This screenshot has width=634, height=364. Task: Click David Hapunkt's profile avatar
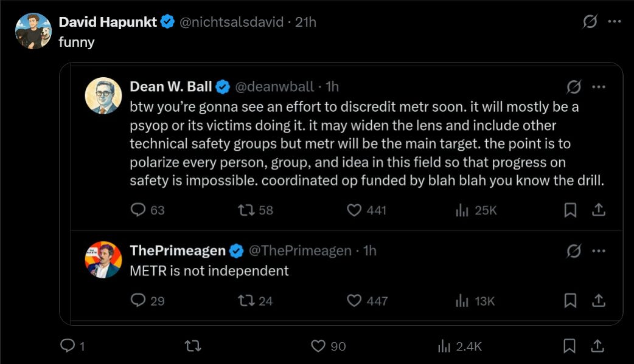pos(33,31)
